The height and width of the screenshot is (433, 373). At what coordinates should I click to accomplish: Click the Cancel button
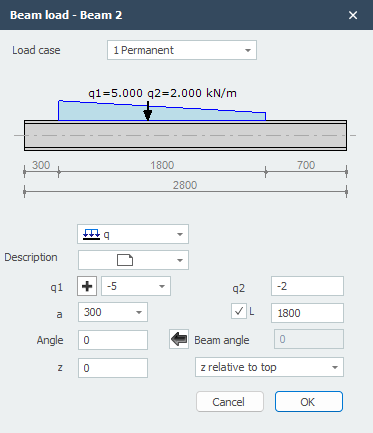(x=230, y=402)
